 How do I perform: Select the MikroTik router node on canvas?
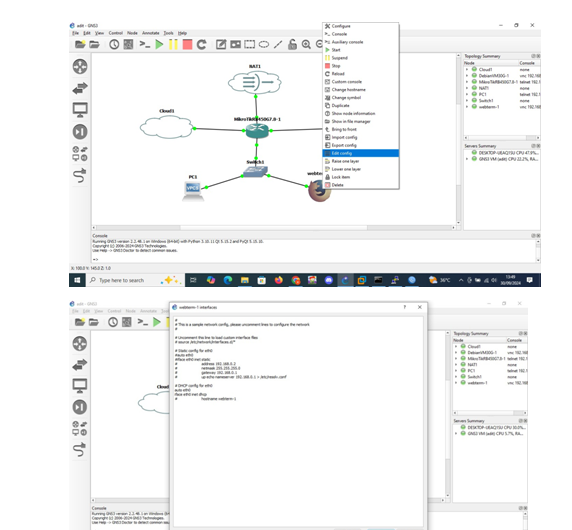coord(257,131)
